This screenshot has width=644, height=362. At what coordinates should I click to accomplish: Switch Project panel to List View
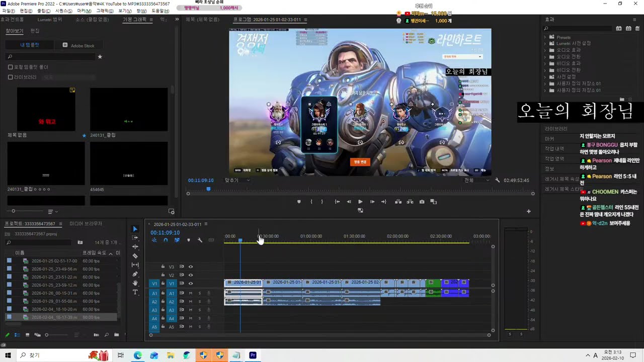coord(18,335)
